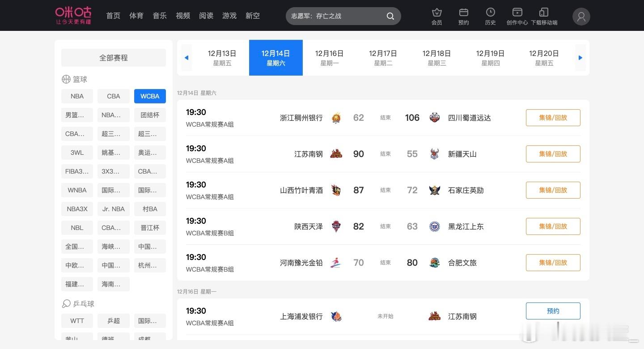The image size is (644, 349).
Task: Click 四川蜀道远达 team logo
Action: [x=434, y=118]
